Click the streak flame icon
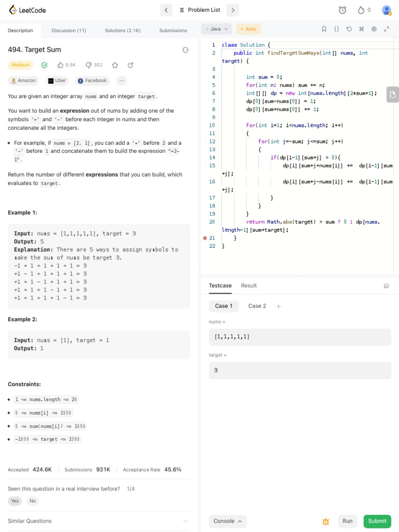Image resolution: width=399 pixels, height=532 pixels. click(x=361, y=10)
